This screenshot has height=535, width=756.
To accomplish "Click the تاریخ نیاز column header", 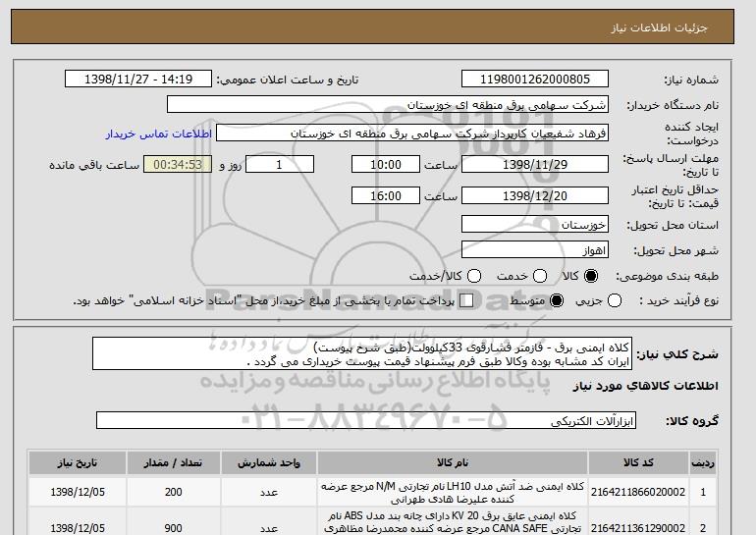I will pyautogui.click(x=78, y=462).
